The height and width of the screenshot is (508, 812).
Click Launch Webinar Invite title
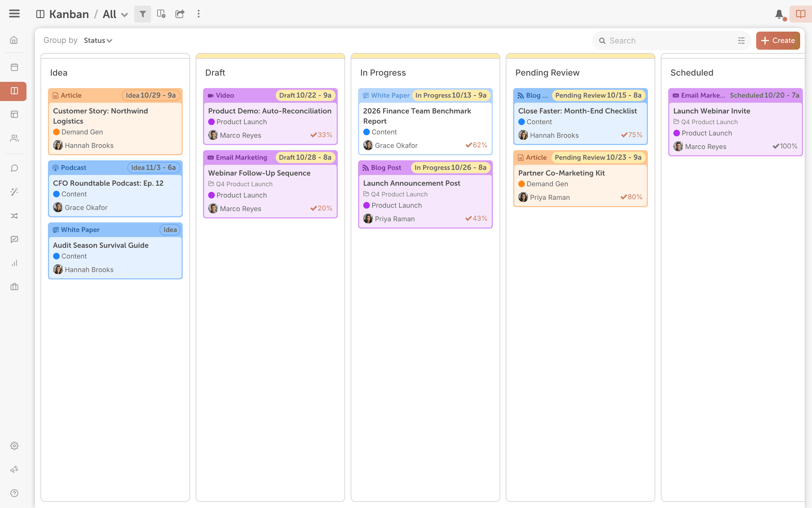coord(712,111)
